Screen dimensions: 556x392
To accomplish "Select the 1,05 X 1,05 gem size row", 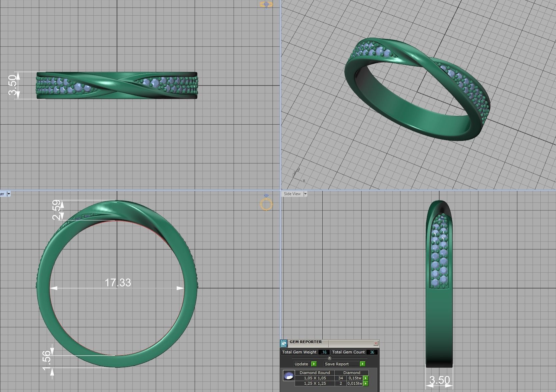I will [x=315, y=378].
